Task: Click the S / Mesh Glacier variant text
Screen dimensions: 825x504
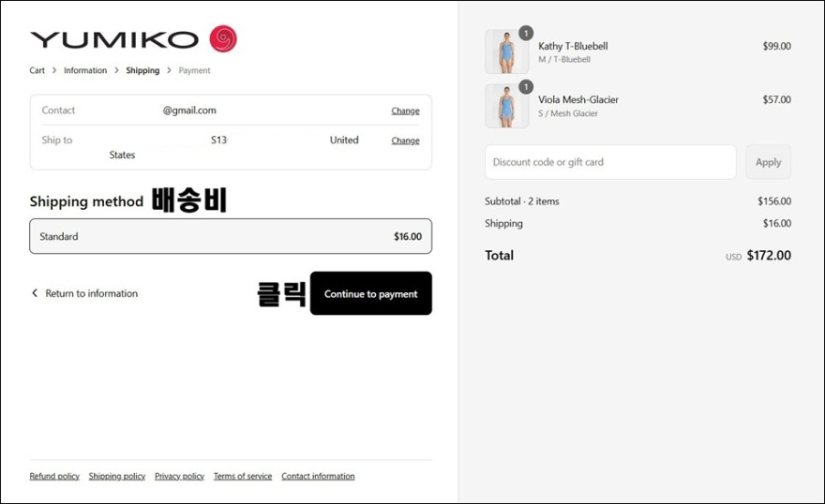Action: [x=568, y=113]
